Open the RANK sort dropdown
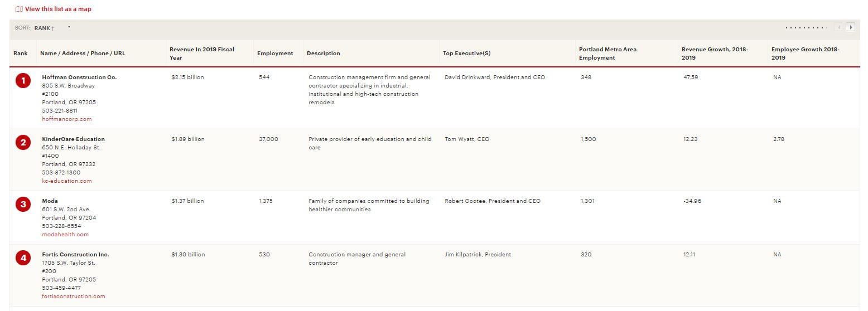The image size is (868, 311). pos(44,28)
